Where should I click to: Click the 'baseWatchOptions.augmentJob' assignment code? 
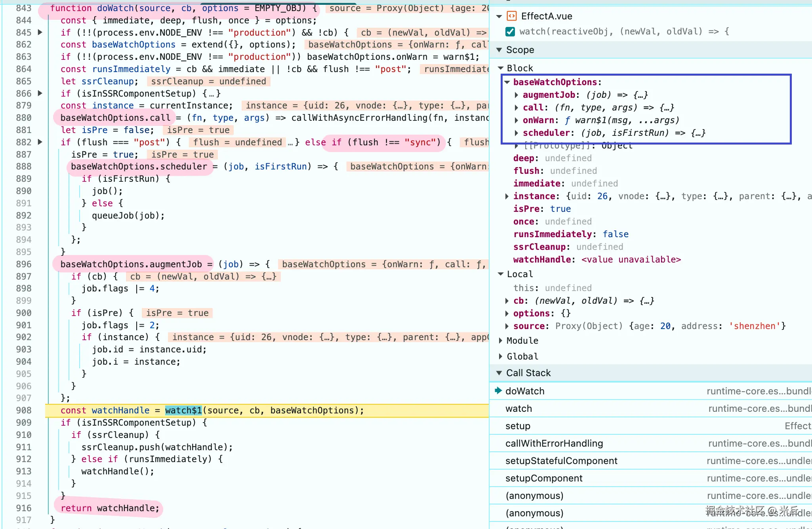(131, 264)
